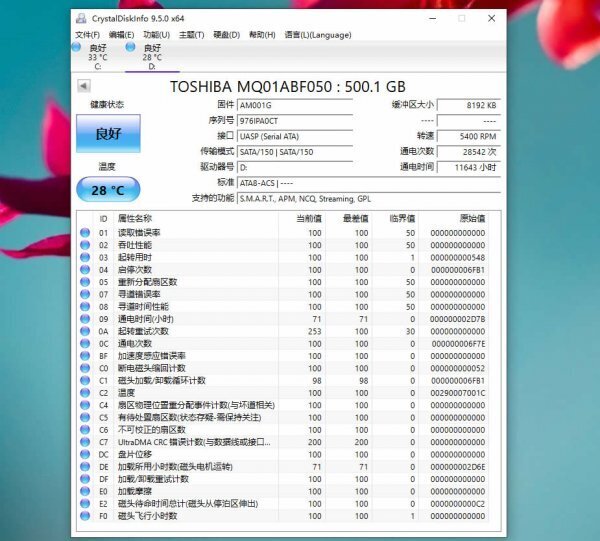Click status icon for attribute 09 通电时间
The height and width of the screenshot is (541, 600).
point(85,319)
